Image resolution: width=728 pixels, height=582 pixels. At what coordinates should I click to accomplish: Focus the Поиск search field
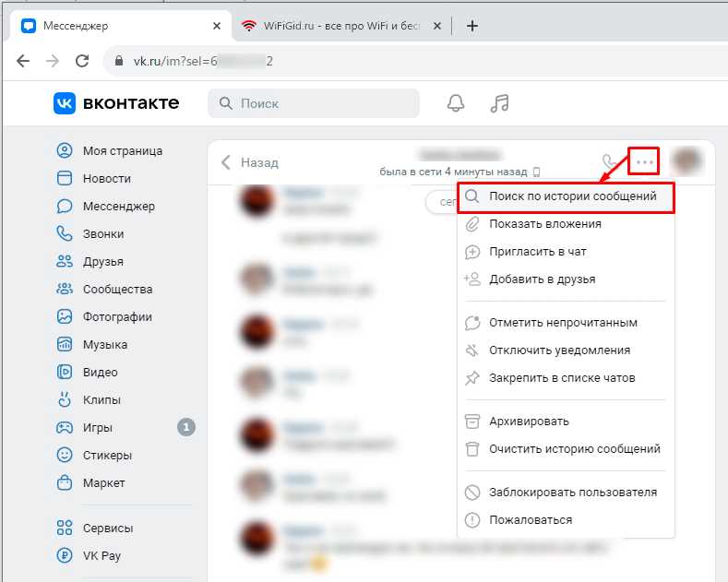[x=314, y=103]
